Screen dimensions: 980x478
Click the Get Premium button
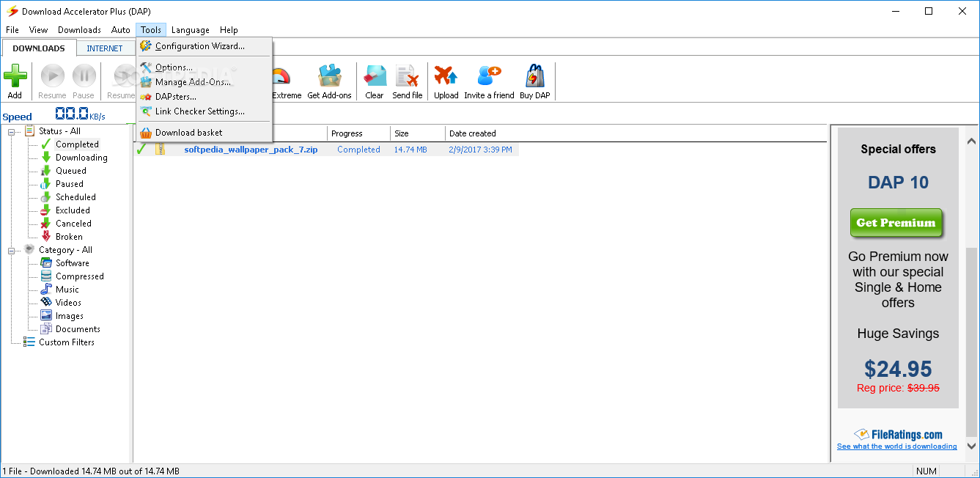click(x=896, y=223)
